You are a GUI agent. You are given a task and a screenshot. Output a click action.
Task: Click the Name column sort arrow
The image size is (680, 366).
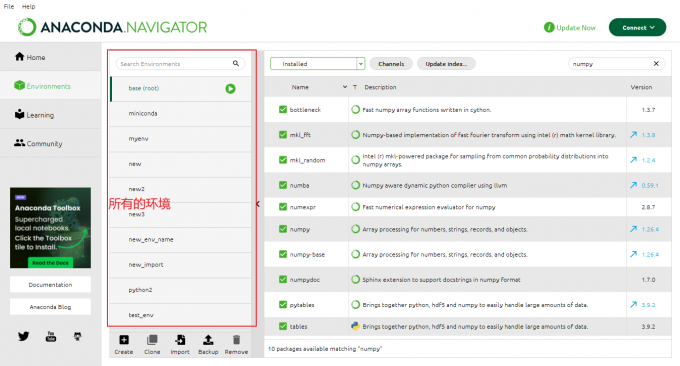point(345,87)
